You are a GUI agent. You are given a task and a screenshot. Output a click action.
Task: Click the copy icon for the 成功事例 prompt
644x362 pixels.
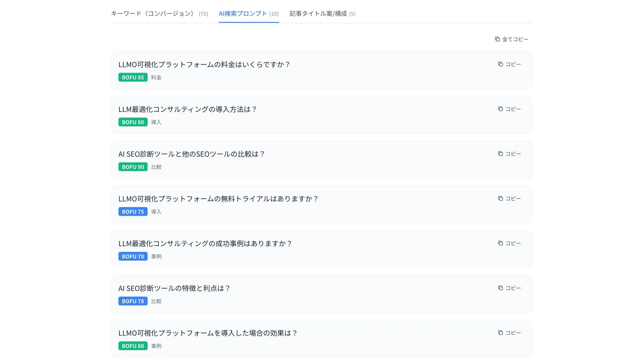[x=500, y=243]
